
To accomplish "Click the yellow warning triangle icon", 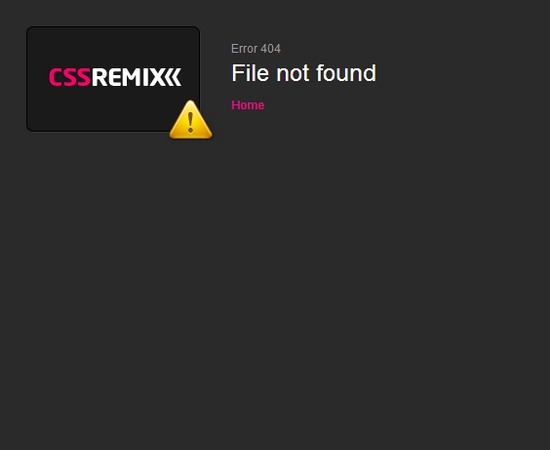I will (191, 120).
